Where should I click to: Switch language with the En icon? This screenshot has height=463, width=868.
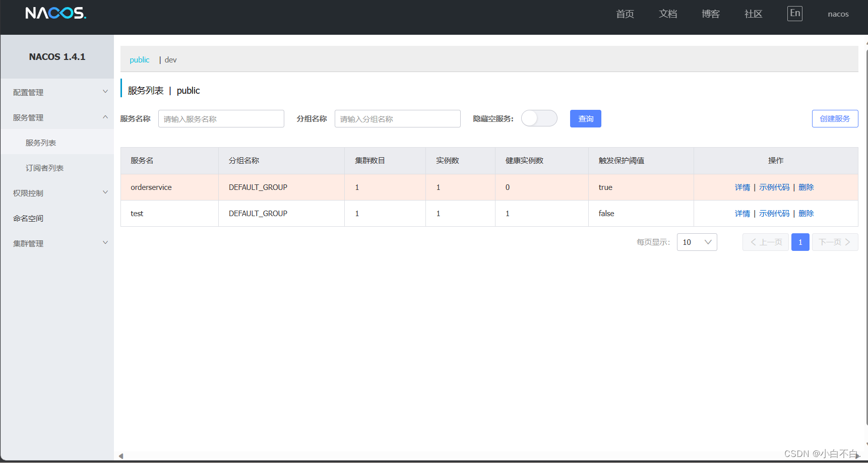pyautogui.click(x=795, y=13)
